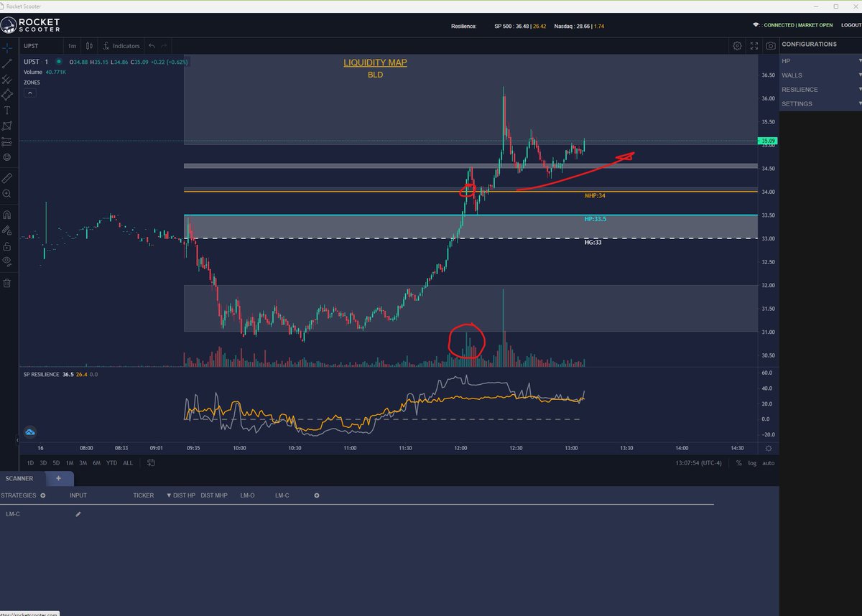Expand the SETTINGS configuration section
This screenshot has height=616, width=862.
pyautogui.click(x=820, y=104)
